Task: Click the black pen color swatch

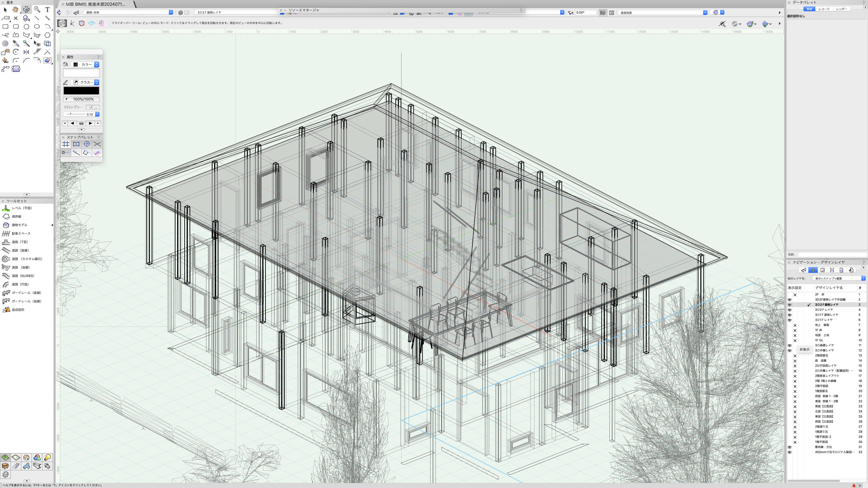Action: pyautogui.click(x=81, y=91)
